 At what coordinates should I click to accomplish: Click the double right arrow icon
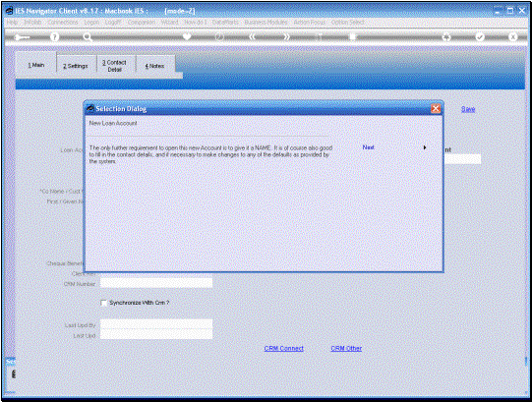287,36
